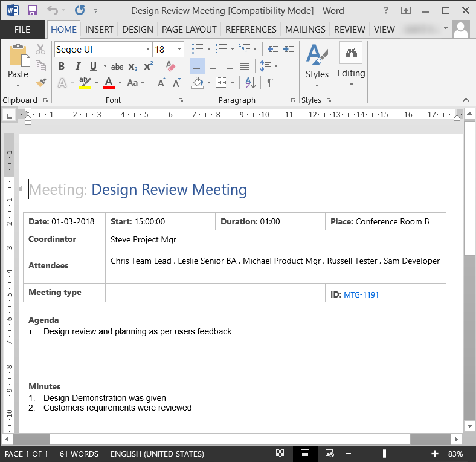This screenshot has height=462, width=476.
Task: Click the Increase Indent icon
Action: (x=288, y=49)
